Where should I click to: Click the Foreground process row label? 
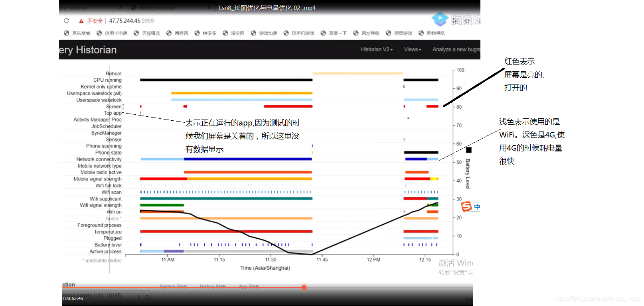99,225
